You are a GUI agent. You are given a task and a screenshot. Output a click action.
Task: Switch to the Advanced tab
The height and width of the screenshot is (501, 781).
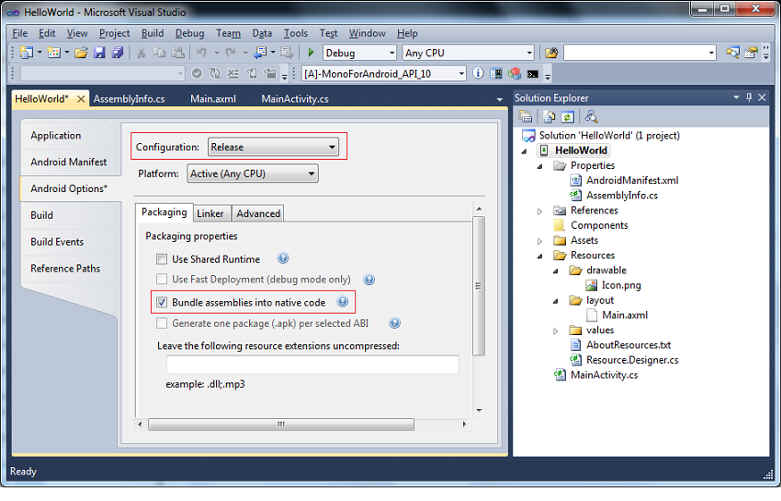258,213
